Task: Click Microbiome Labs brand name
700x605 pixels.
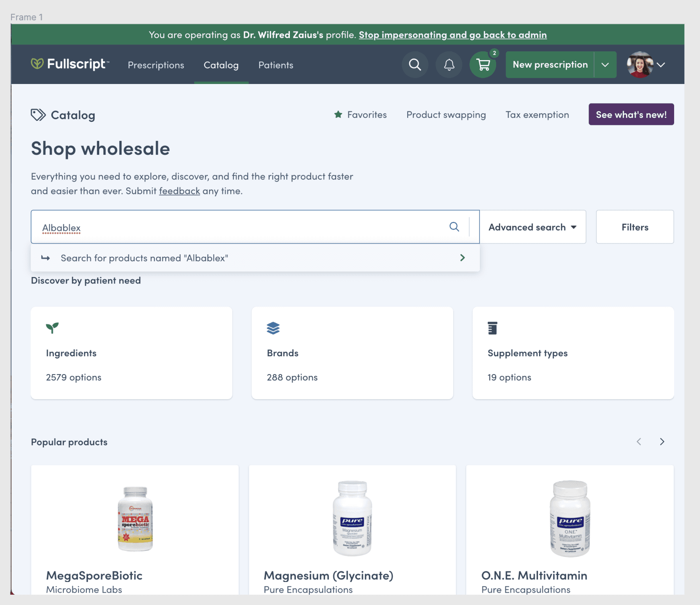Action: (84, 589)
